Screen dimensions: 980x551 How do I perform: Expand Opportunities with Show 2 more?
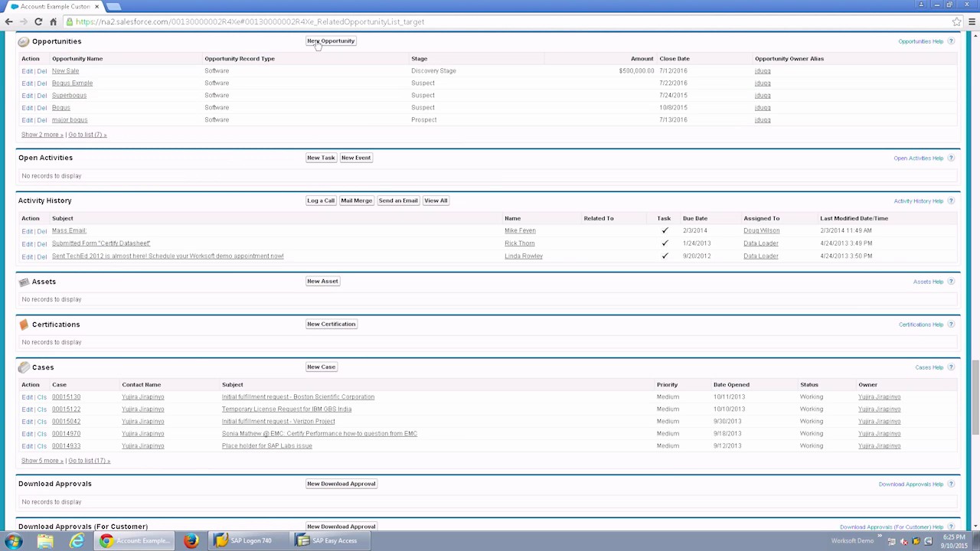pos(42,135)
